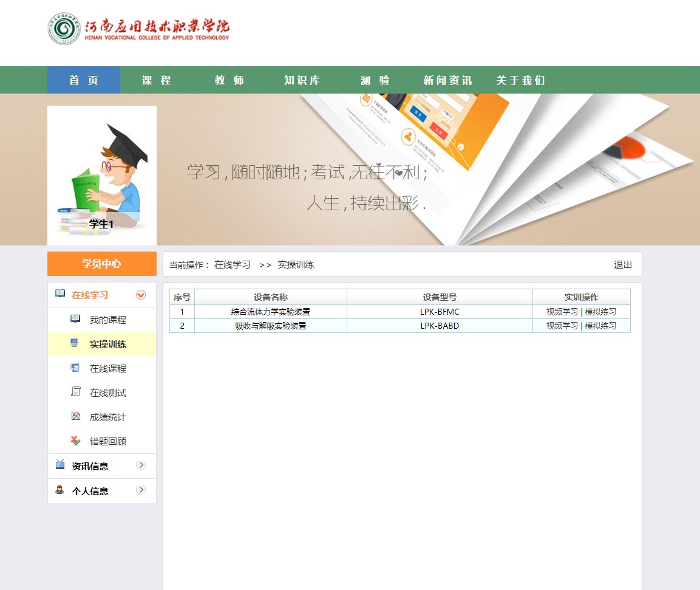
Task: Open 视频学习 for 综合流体力学实验装置
Action: pos(562,312)
